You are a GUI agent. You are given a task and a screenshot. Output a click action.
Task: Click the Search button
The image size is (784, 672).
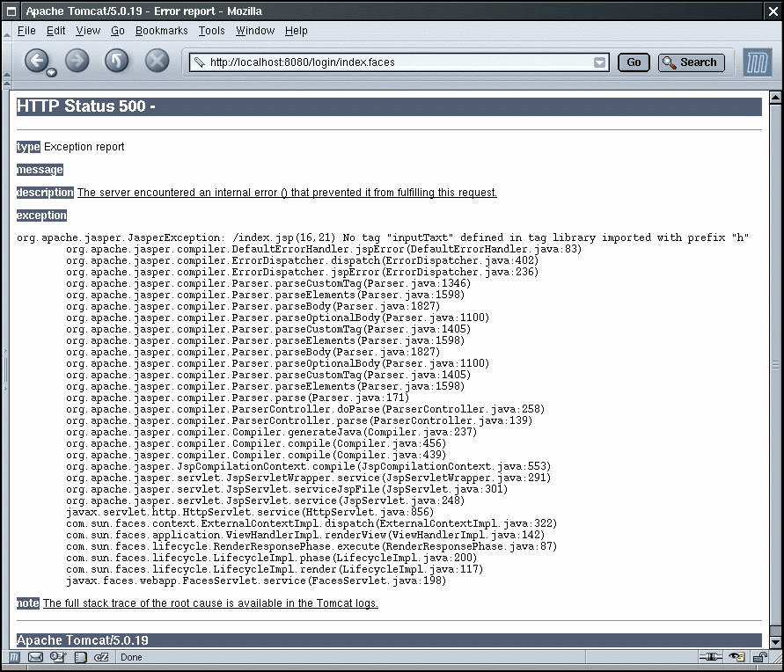tap(691, 62)
